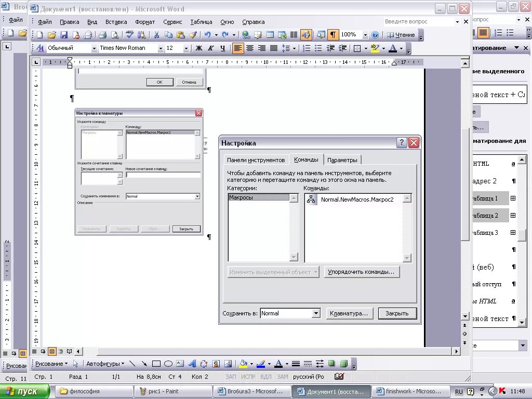Cut selection with the scissors icon

click(156, 35)
